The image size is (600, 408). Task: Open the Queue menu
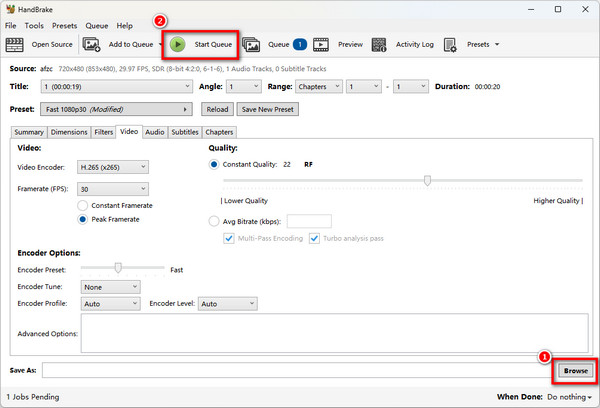click(x=97, y=26)
